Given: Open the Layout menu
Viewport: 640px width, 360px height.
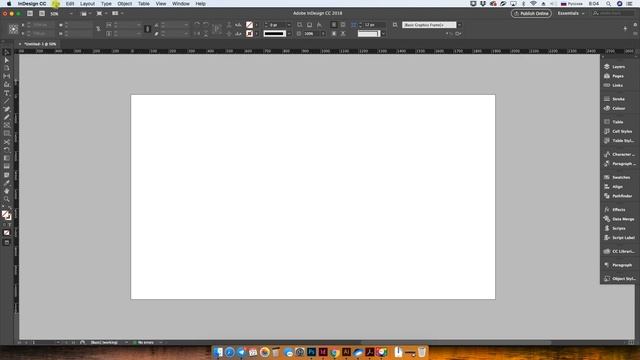Looking at the screenshot, I should click(x=87, y=4).
